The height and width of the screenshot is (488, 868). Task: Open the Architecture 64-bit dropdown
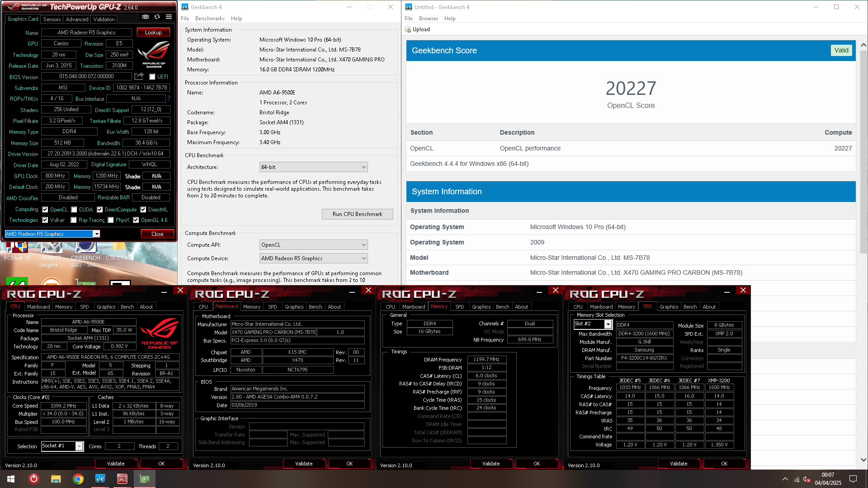[313, 167]
